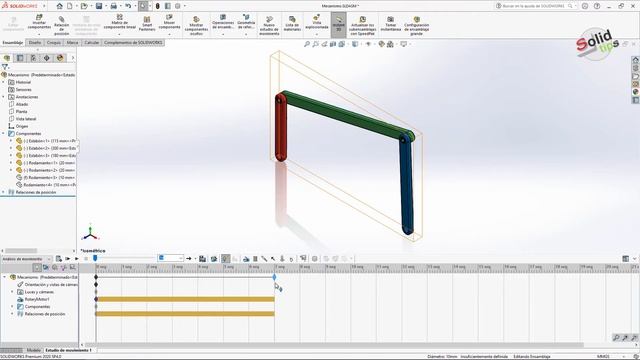Open the ConfigurationManager tab icon
640x360 pixels.
click(33, 58)
